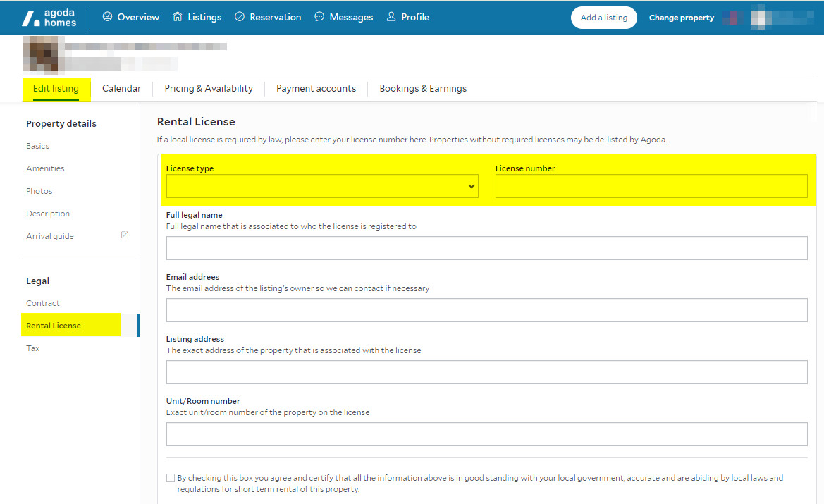Switch to the Calendar tab
This screenshot has width=824, height=504.
pos(121,89)
